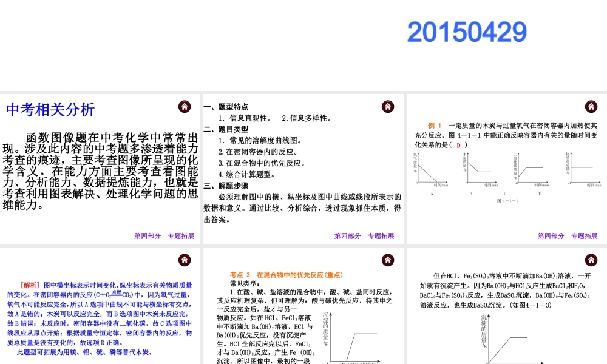Click item 2.在密闭容器内的反应
The width and height of the screenshot is (607, 364).
coord(258,152)
